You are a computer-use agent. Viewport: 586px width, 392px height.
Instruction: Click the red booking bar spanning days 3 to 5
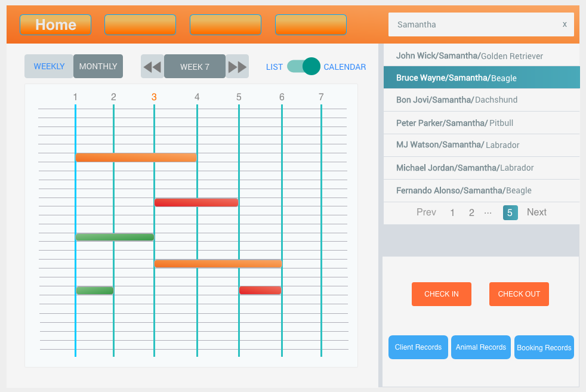196,203
